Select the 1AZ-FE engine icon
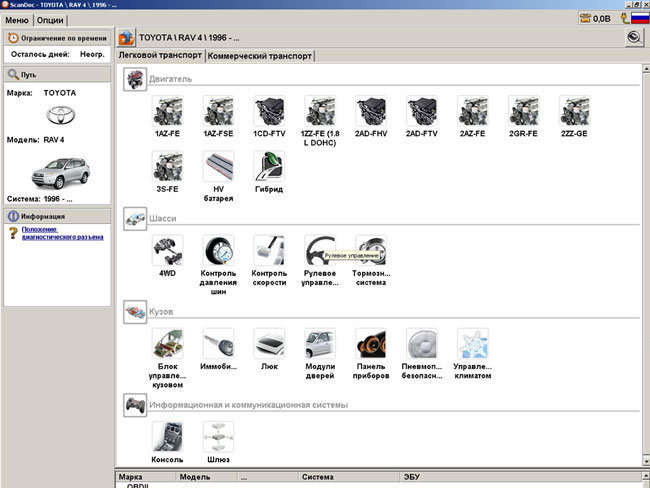 (167, 111)
